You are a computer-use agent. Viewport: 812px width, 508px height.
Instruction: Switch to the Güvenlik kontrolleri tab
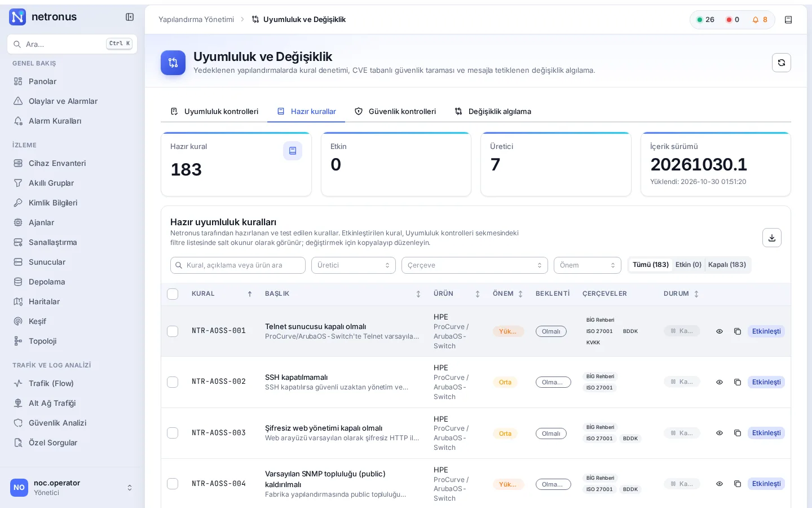(395, 112)
